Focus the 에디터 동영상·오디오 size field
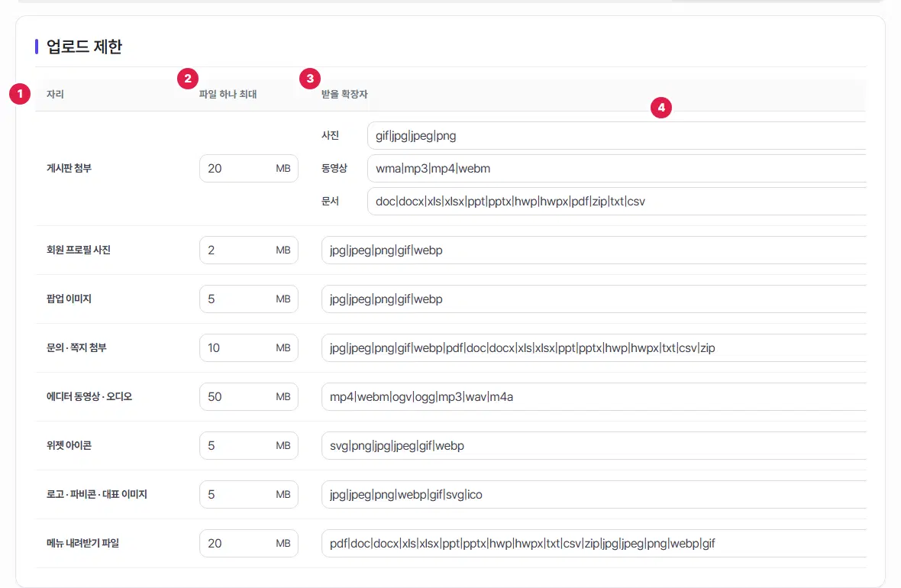Screen dimensions: 901x588 click(x=249, y=396)
